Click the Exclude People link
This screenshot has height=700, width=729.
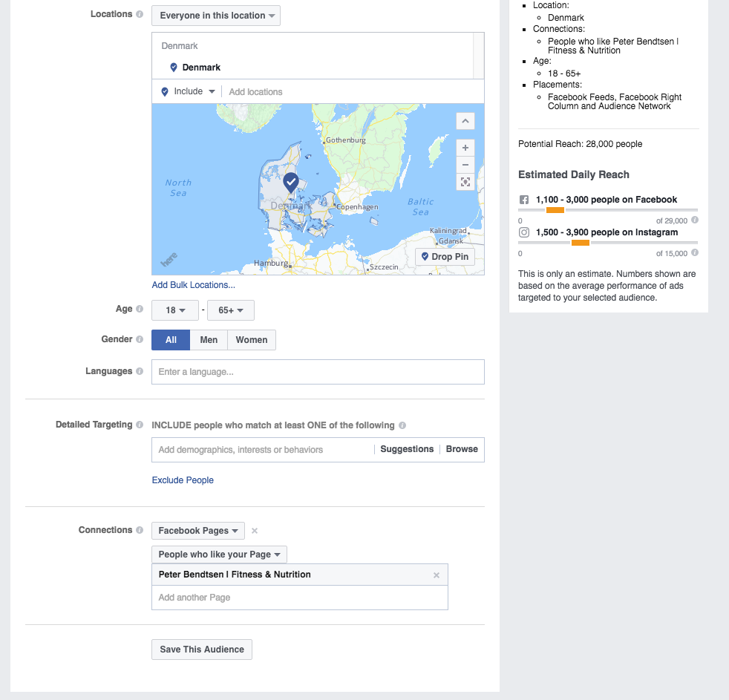(183, 480)
